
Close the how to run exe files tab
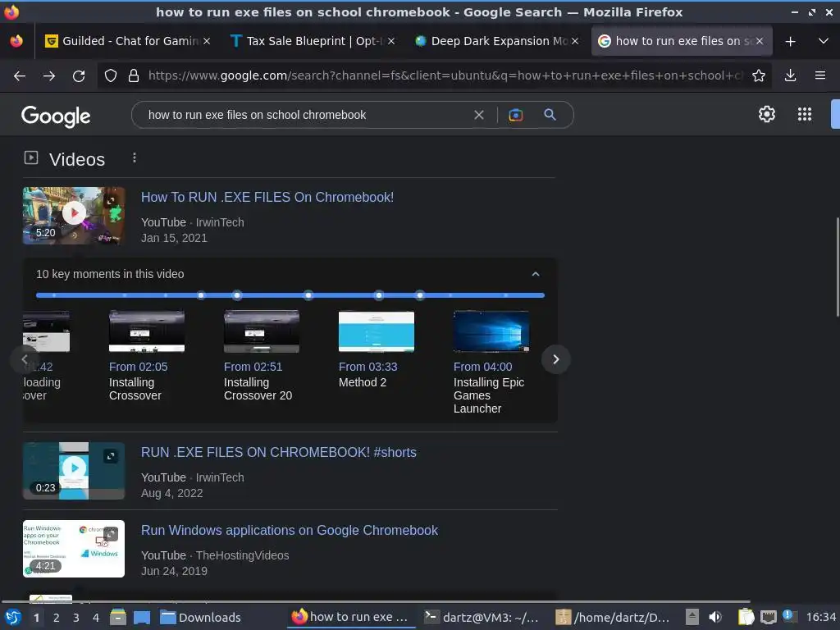tap(760, 41)
